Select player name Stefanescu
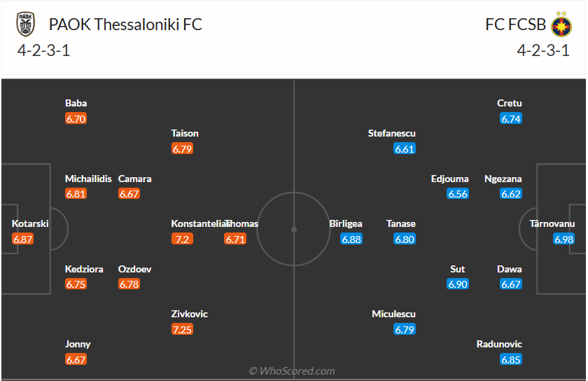This screenshot has height=381, width=588. click(392, 133)
